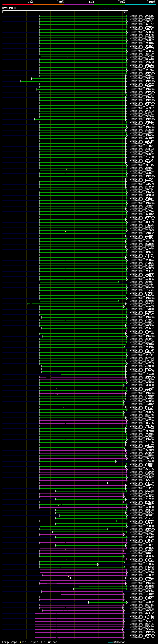Click the cyan ~100% legend color bar
Screen dimensions: 158x644
tap(140, 4)
